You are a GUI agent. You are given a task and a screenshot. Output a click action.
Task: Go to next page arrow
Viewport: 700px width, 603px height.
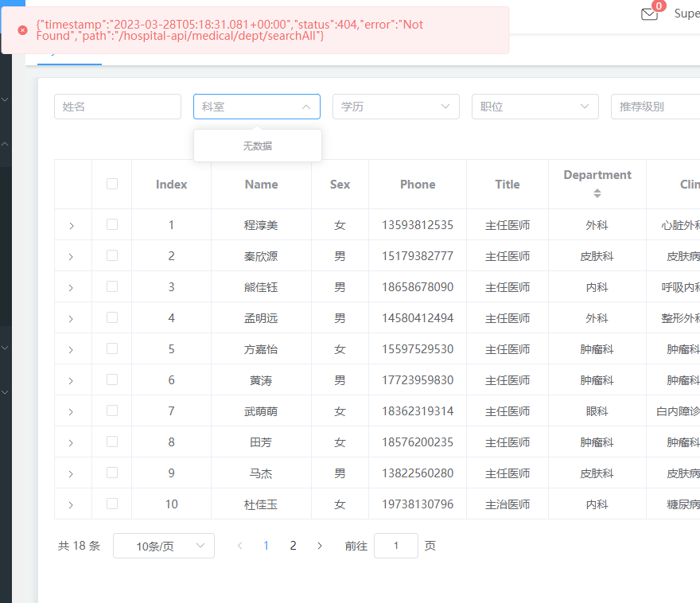320,546
